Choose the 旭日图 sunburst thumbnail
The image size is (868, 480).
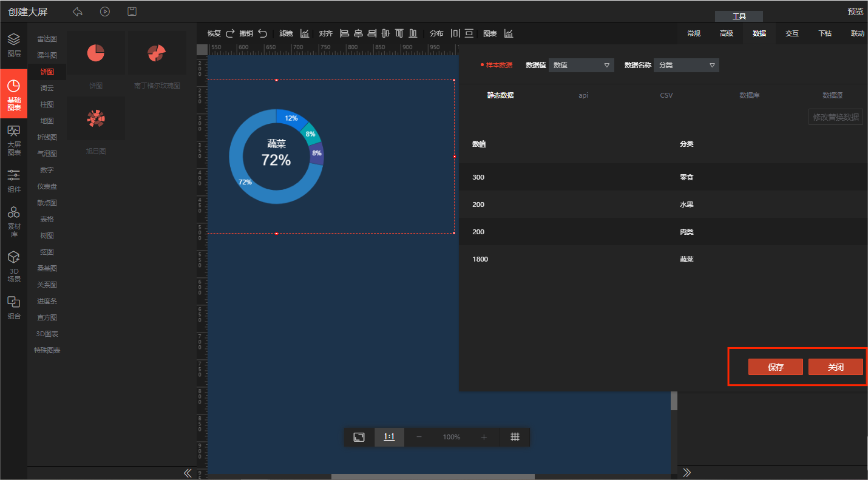(96, 118)
